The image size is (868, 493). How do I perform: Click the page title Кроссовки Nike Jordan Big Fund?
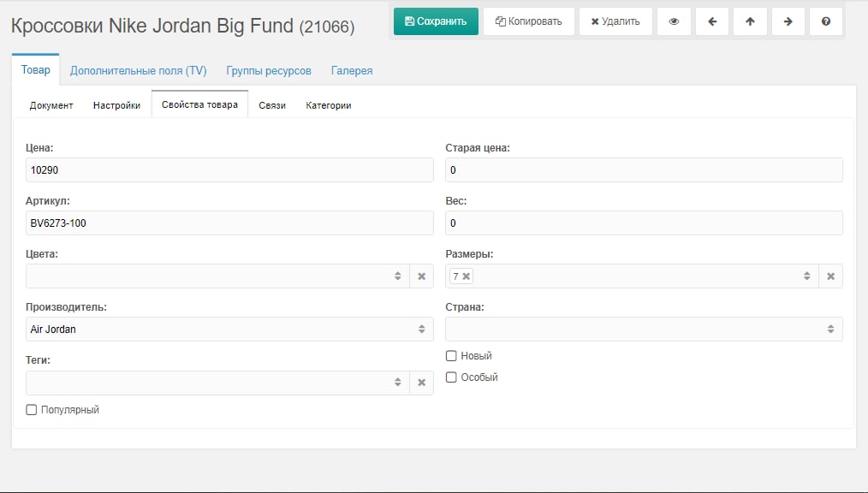coord(152,26)
